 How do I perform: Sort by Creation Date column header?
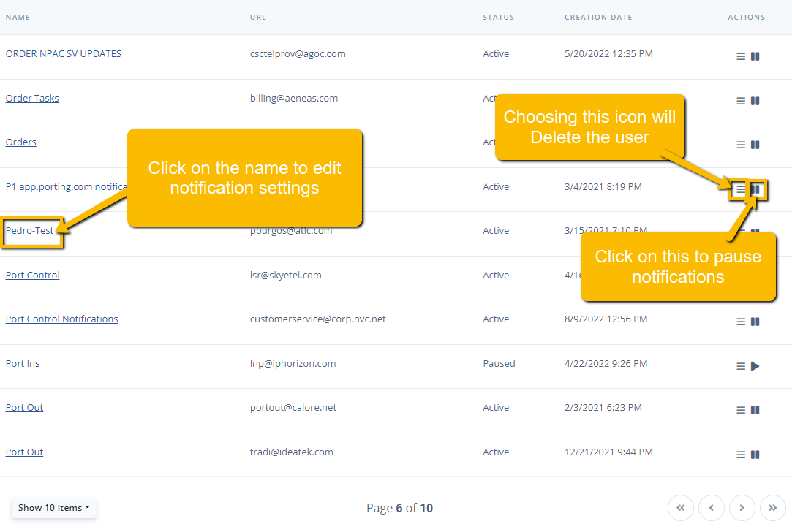[598, 18]
